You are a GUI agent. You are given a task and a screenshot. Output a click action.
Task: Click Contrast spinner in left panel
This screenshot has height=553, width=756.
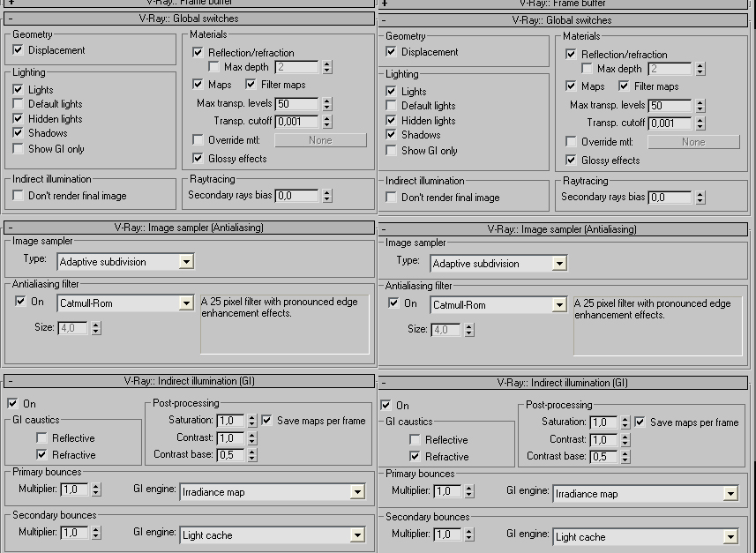pyautogui.click(x=252, y=437)
